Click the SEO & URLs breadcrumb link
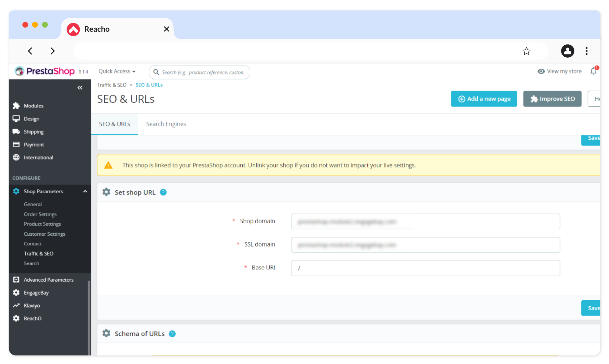Viewport: 609px width, 364px height. 149,85
